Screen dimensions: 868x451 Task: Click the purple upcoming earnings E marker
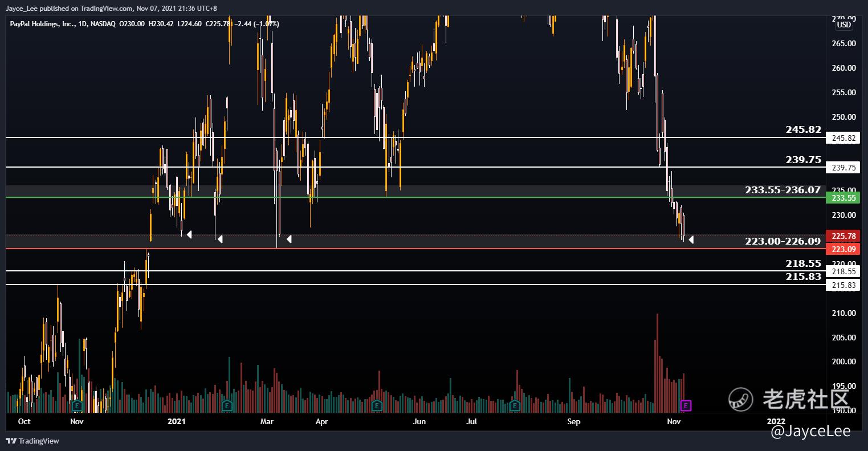686,405
